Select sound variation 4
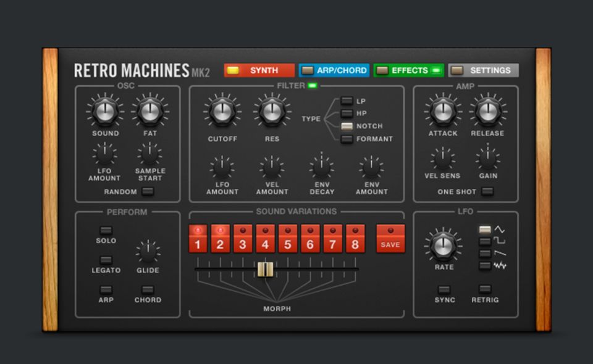Viewport: 593px width, 364px height. click(265, 239)
